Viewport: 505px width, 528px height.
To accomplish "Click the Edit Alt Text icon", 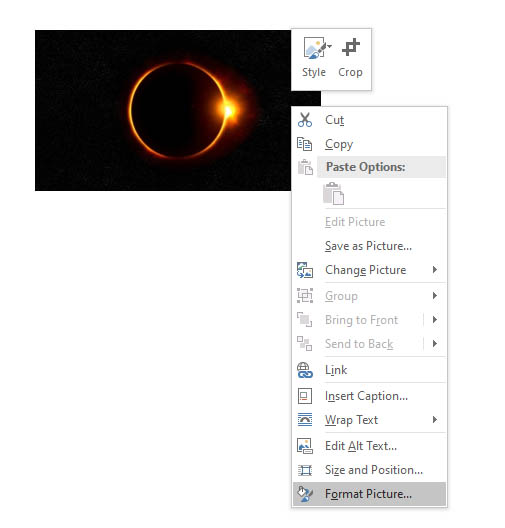I will 305,446.
